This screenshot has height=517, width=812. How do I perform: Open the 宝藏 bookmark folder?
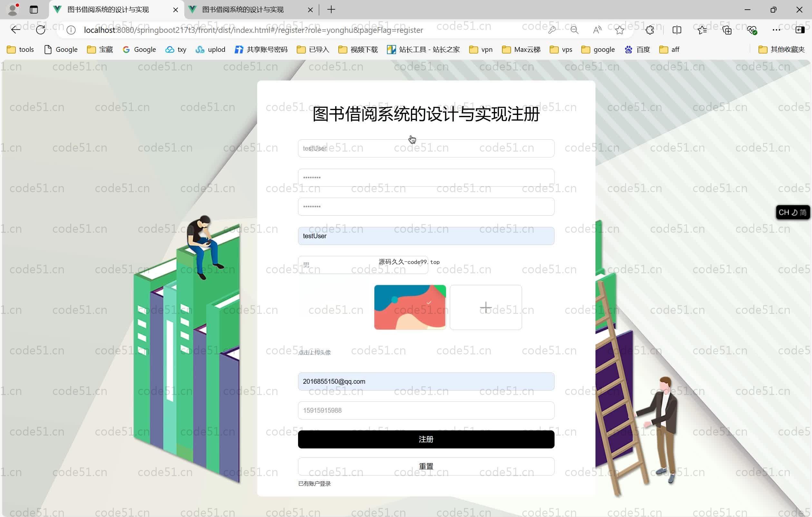[100, 50]
